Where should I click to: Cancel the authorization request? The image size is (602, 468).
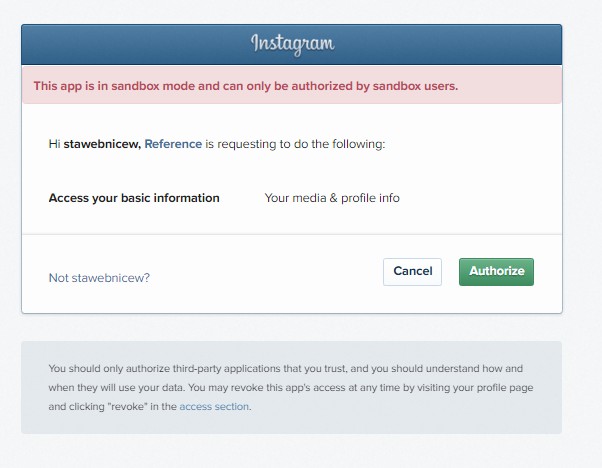[412, 271]
